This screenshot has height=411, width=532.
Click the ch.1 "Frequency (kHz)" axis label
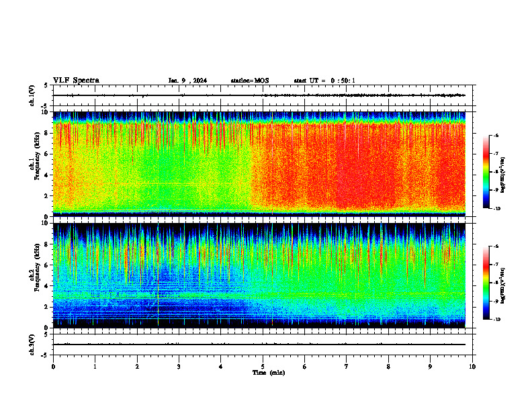(37, 156)
